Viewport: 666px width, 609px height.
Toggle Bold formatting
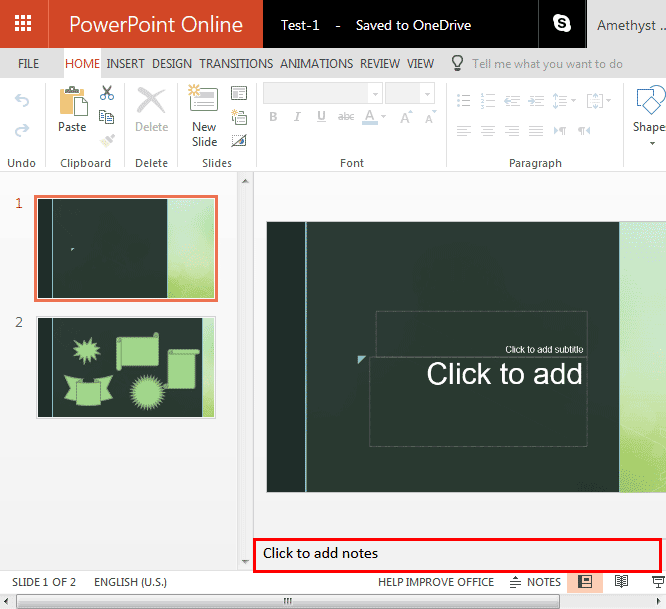tap(273, 116)
